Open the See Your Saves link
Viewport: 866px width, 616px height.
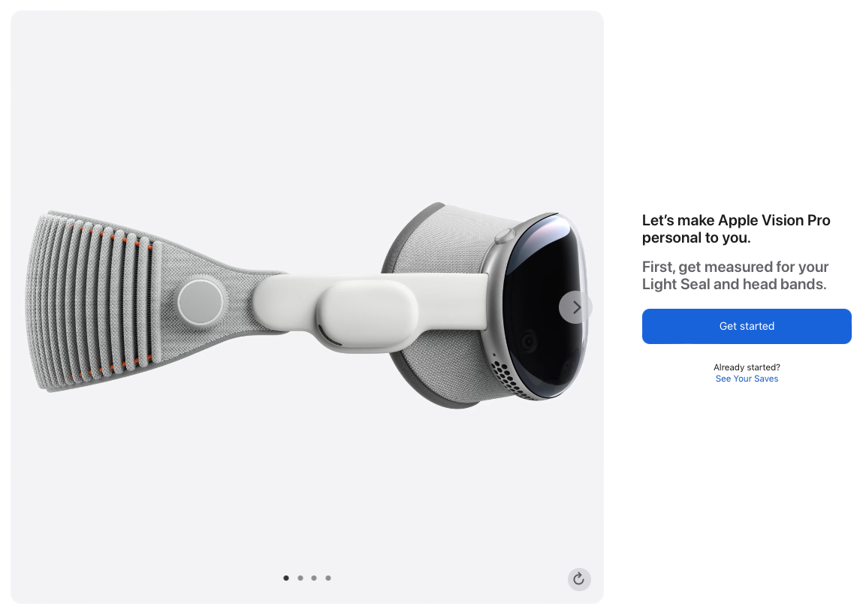(x=747, y=379)
